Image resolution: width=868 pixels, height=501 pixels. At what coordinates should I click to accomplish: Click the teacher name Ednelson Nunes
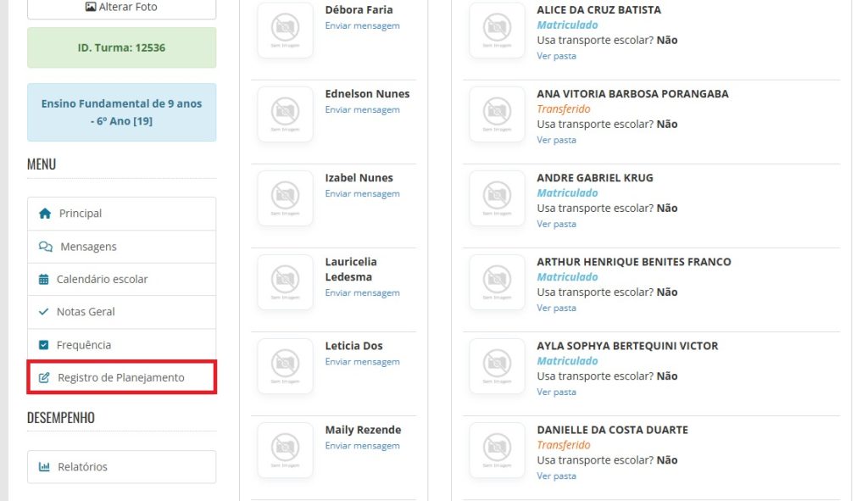coord(367,94)
